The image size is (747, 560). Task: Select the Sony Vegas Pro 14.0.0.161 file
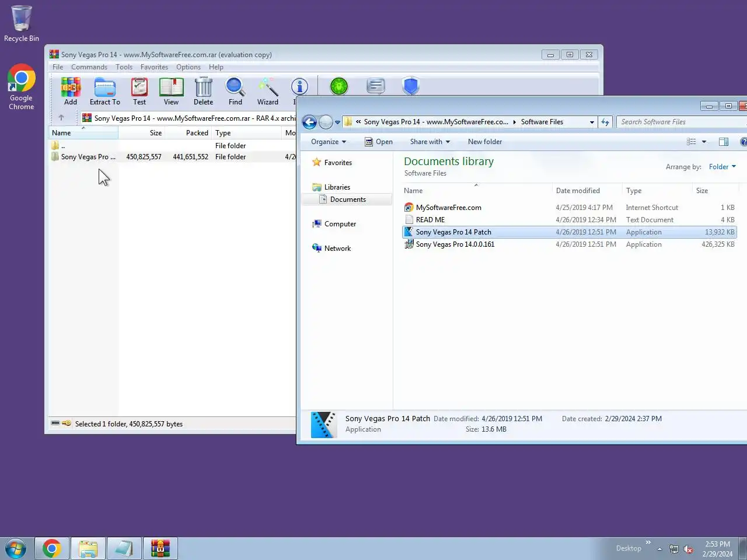click(569, 244)
